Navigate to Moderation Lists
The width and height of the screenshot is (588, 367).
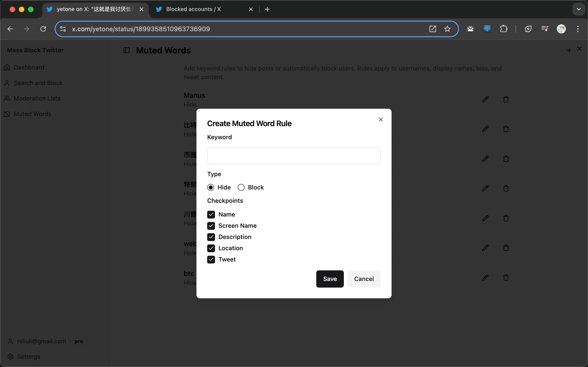[x=37, y=98]
